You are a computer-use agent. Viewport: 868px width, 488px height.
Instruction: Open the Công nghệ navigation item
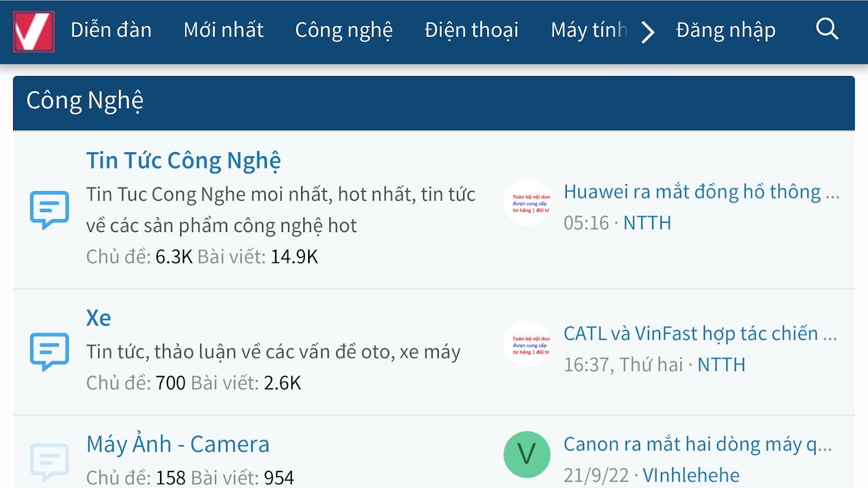(344, 30)
